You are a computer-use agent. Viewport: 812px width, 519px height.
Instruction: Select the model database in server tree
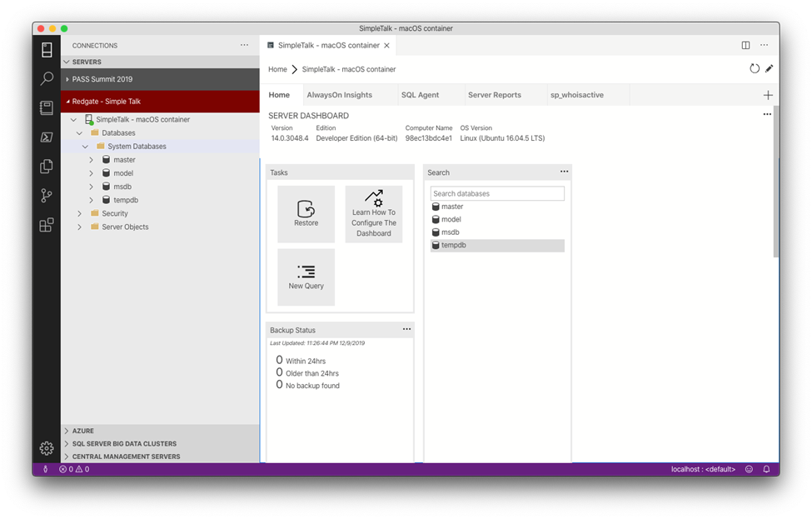(123, 173)
